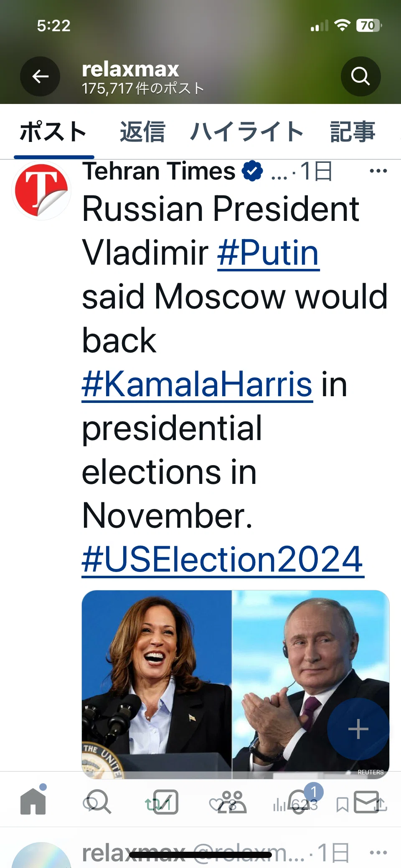Open the #KamalaHarris hashtag link
The image size is (401, 868).
[197, 384]
